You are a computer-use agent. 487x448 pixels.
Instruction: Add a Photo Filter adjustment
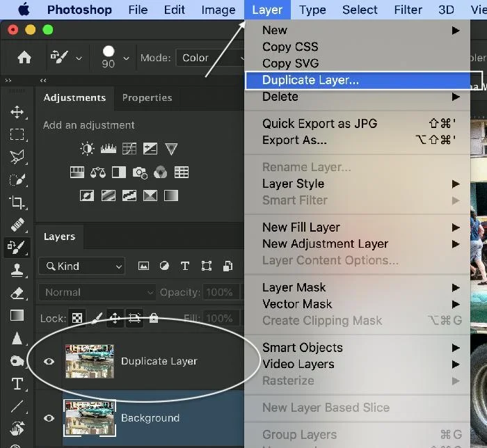[x=140, y=173]
